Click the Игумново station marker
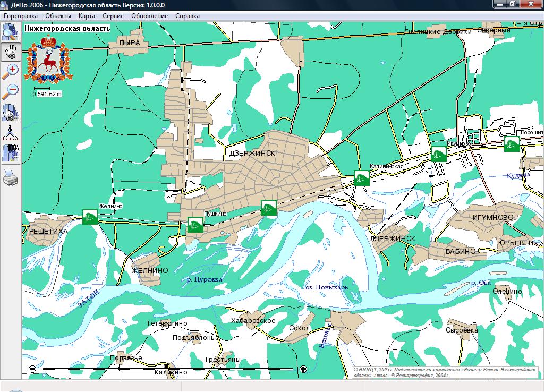Screen dimensions: 544x392 tap(438, 154)
